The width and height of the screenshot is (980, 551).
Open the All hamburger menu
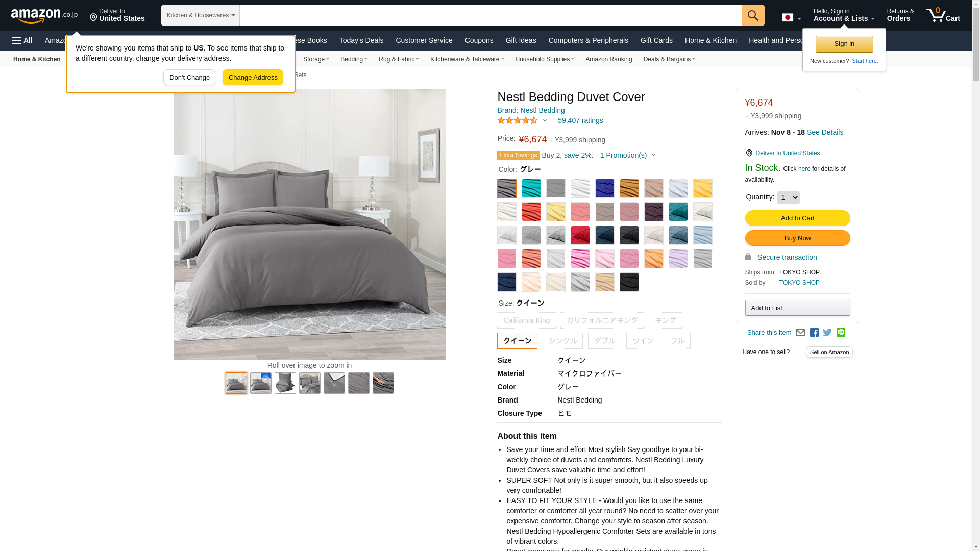click(22, 40)
